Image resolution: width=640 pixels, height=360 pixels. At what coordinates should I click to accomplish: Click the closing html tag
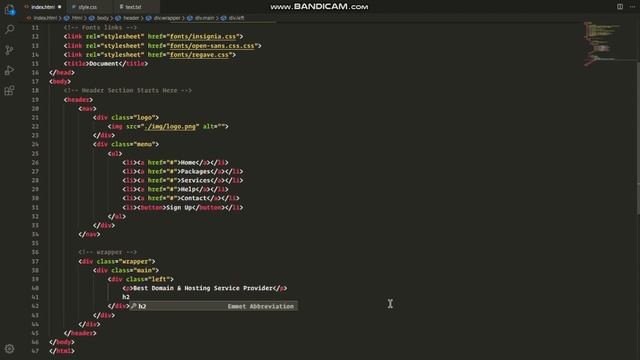click(62, 351)
